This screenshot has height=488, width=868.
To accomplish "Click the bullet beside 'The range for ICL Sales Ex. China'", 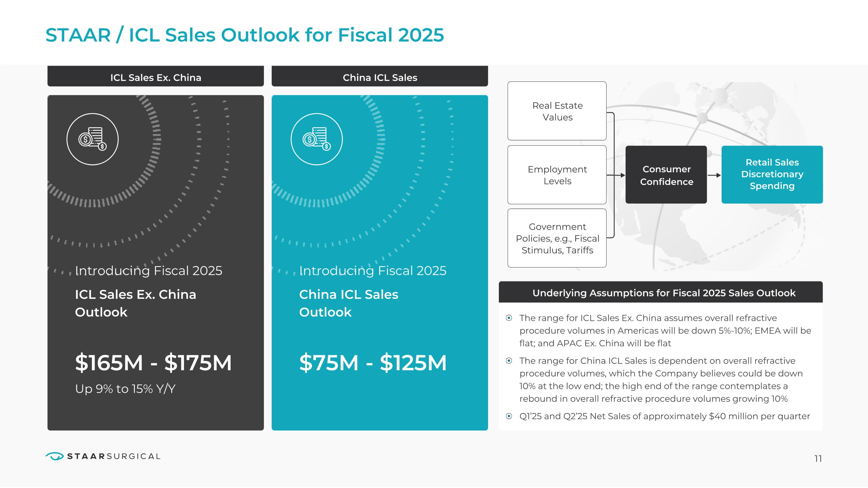I will pyautogui.click(x=509, y=318).
